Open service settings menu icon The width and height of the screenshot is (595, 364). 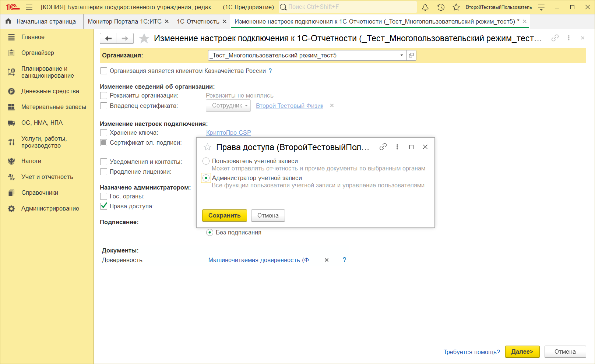click(541, 7)
